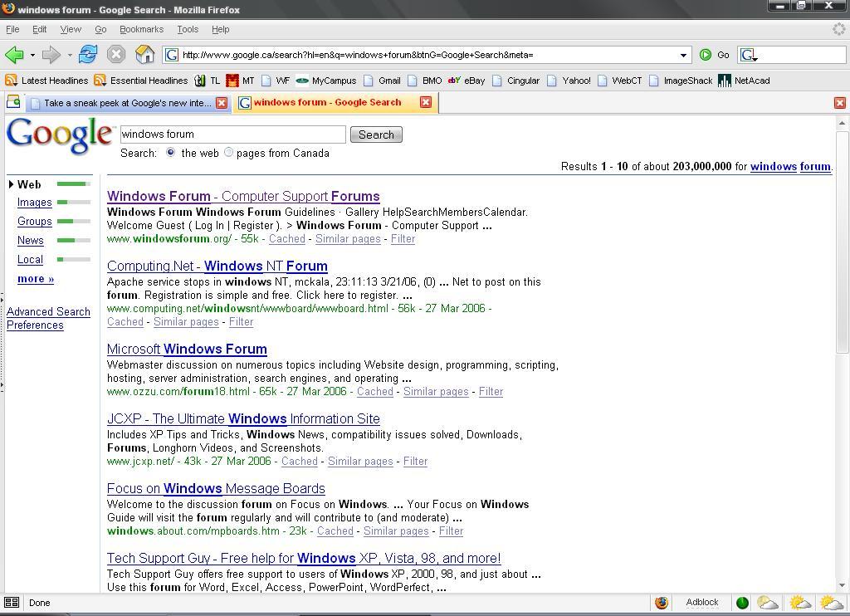Viewport: 850px width, 616px height.
Task: Open the Gmail bookmark
Action: pyautogui.click(x=382, y=81)
